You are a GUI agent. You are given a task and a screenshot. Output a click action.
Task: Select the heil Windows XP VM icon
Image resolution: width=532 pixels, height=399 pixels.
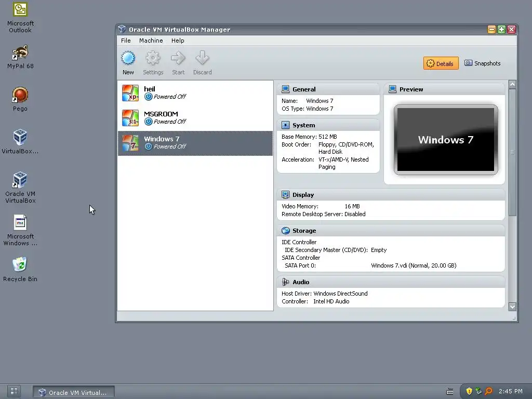130,93
